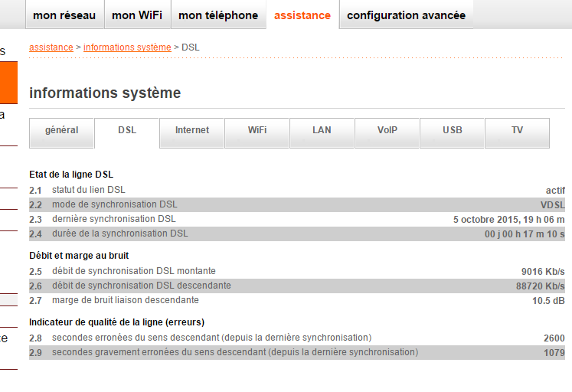
Task: Show the WiFi system information sub-tab
Action: click(257, 131)
